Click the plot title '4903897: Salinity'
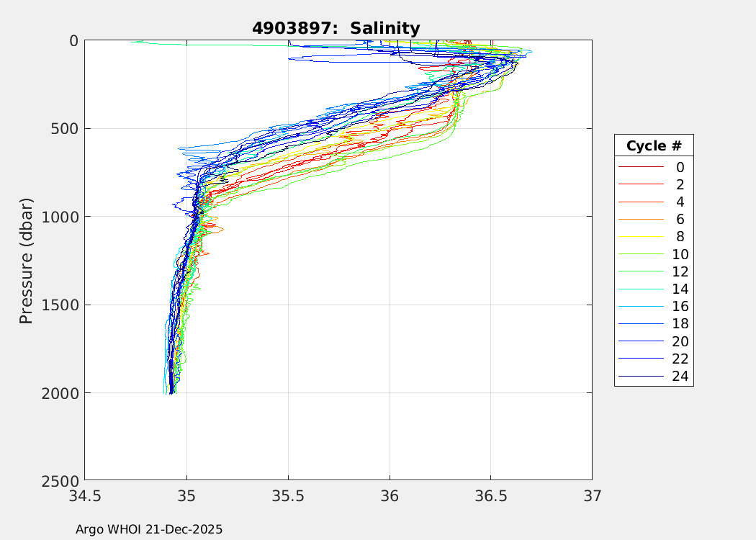Image resolution: width=756 pixels, height=540 pixels. pos(336,28)
